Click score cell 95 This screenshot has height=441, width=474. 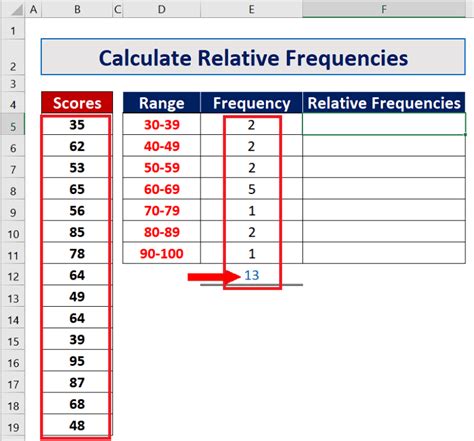click(77, 361)
